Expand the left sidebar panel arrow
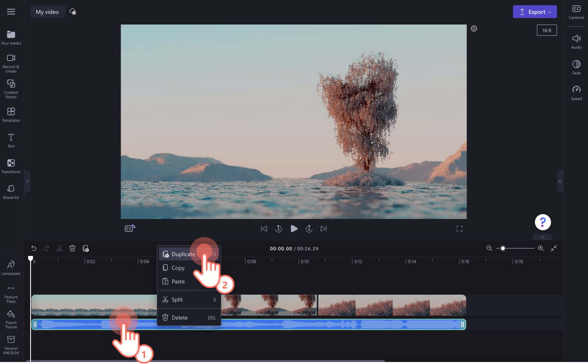Screen dimensions: 588x364 tap(27, 182)
